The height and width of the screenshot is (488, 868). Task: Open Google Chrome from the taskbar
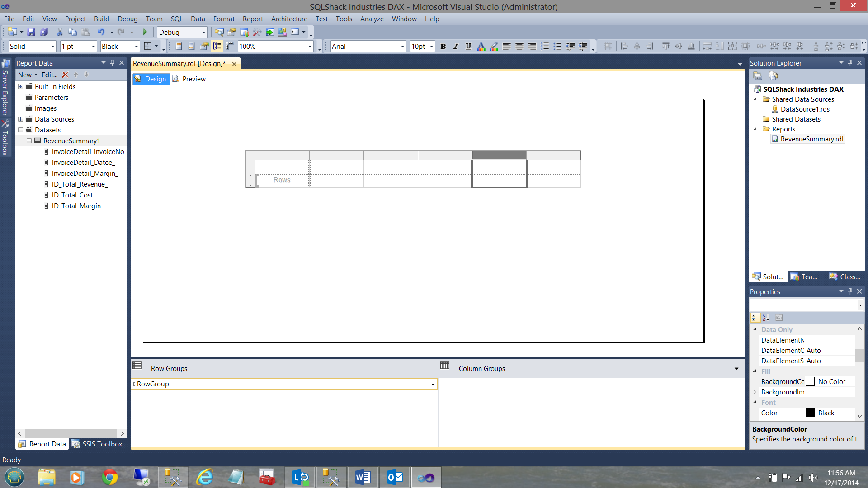[109, 477]
